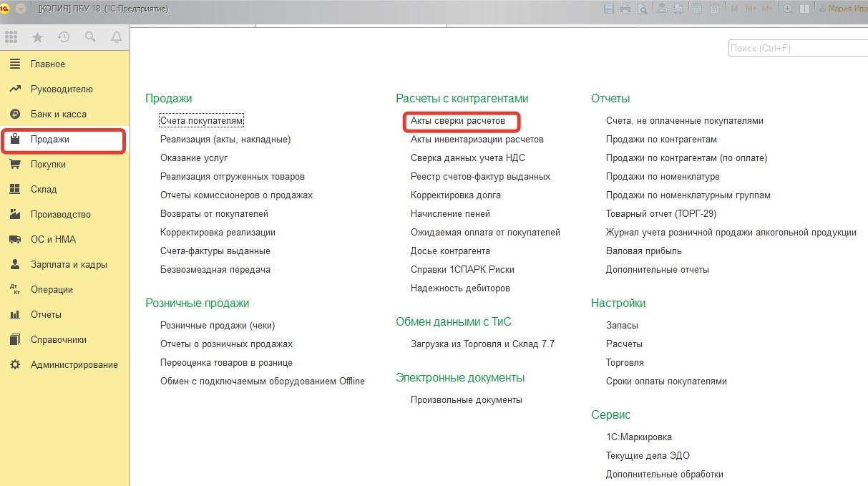The width and height of the screenshot is (868, 486).
Task: Open Favorites via the star icon
Action: pyautogui.click(x=38, y=37)
